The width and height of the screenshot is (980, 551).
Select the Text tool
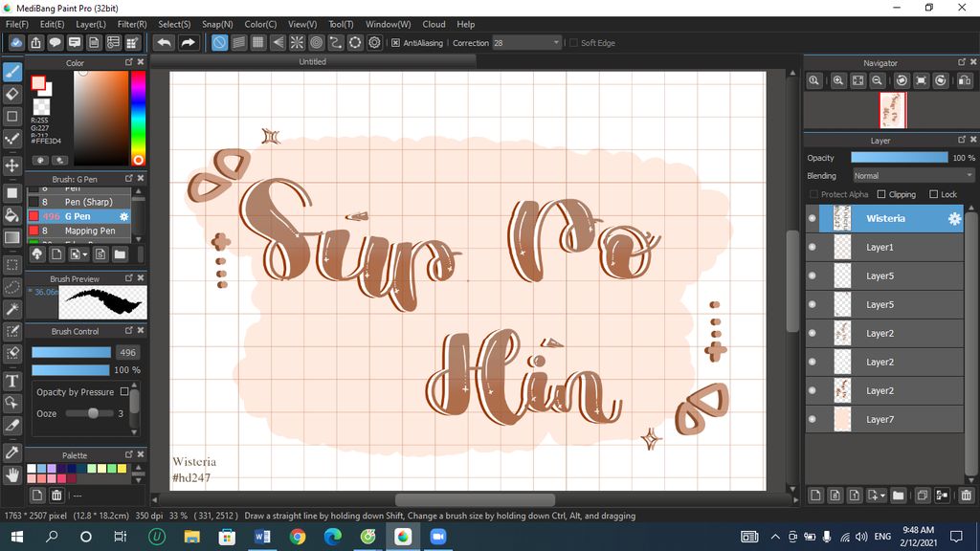click(11, 381)
